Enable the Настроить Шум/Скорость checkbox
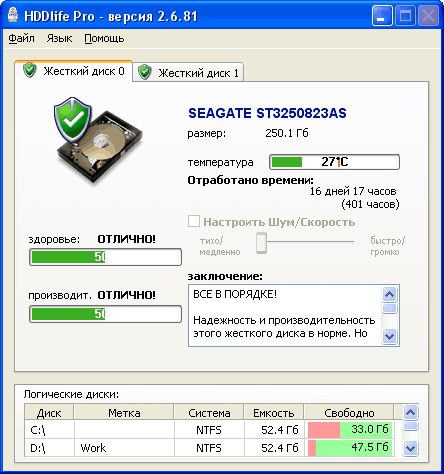This screenshot has width=444, height=474. pyautogui.click(x=194, y=221)
